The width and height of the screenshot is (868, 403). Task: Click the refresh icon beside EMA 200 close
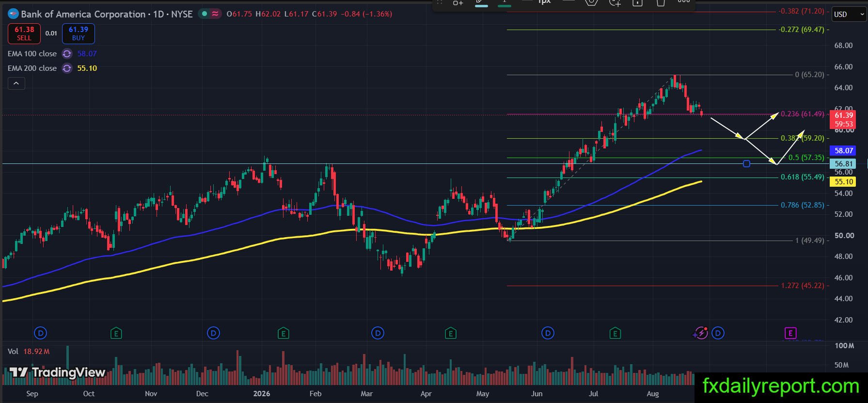(67, 68)
